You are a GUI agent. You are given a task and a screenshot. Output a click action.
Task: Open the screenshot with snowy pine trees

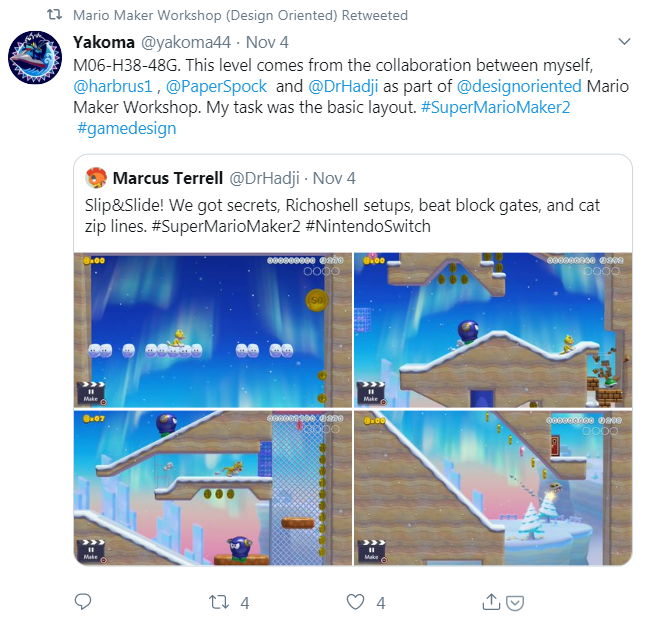click(x=493, y=488)
